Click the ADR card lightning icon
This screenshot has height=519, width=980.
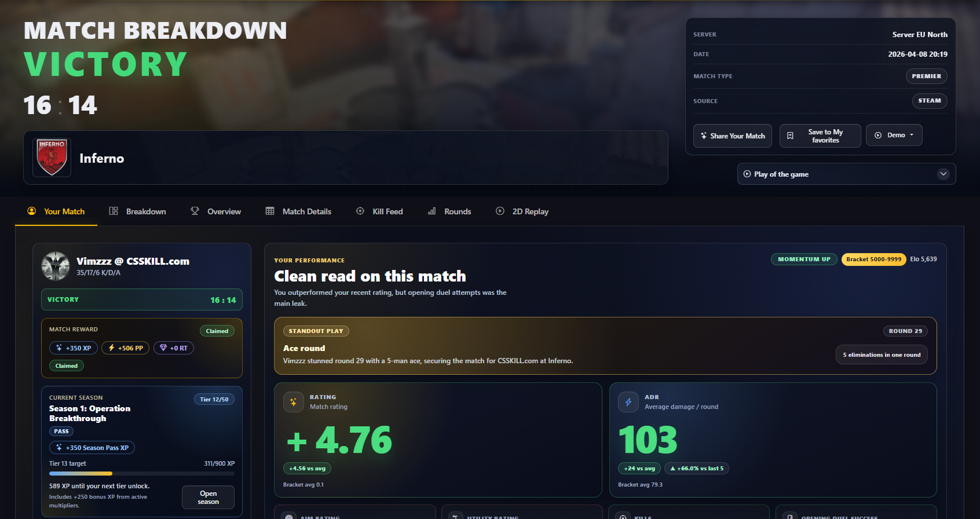(x=628, y=402)
